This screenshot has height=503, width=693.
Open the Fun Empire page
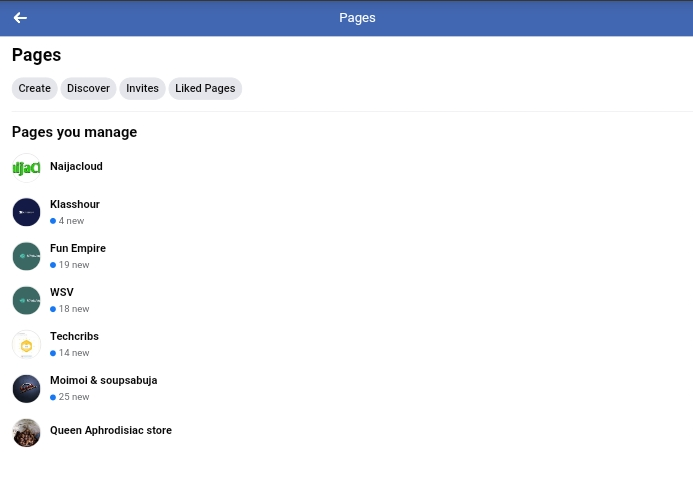(x=78, y=248)
